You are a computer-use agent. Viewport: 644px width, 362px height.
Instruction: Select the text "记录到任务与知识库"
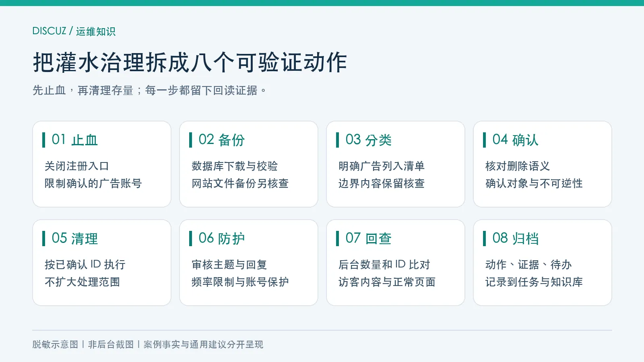[x=534, y=282]
